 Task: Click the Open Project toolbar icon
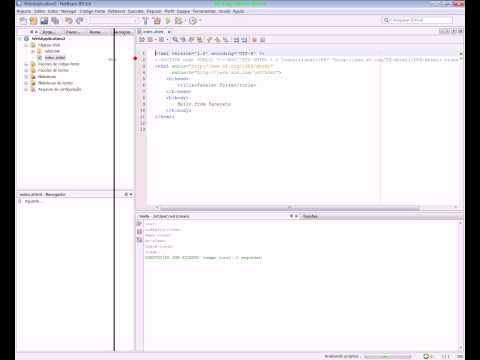44,21
